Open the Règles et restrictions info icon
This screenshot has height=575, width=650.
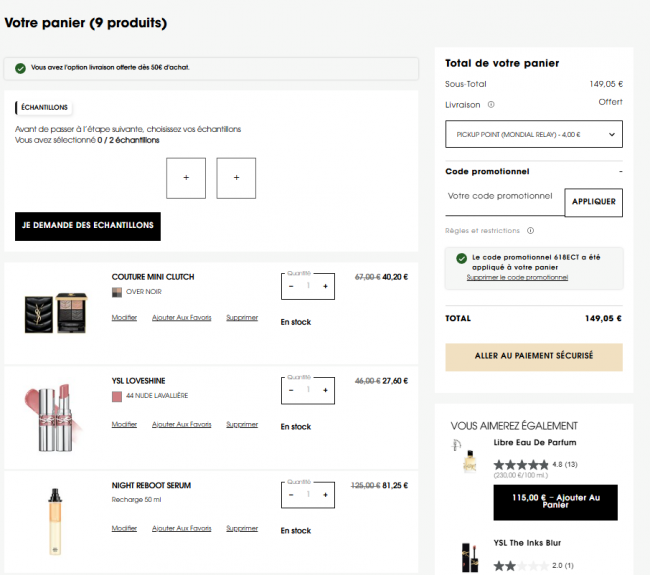[530, 230]
